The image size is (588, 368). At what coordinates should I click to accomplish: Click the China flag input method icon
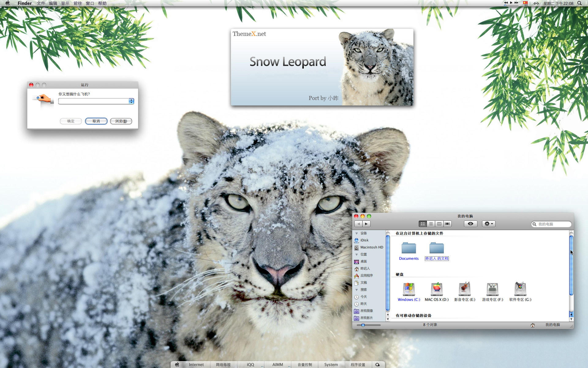pos(526,3)
